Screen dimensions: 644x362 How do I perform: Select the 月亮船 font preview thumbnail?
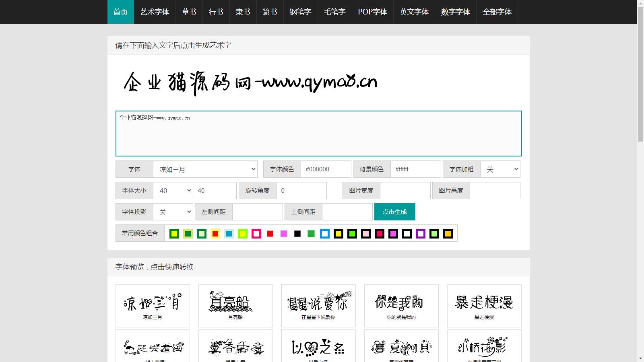click(x=235, y=305)
